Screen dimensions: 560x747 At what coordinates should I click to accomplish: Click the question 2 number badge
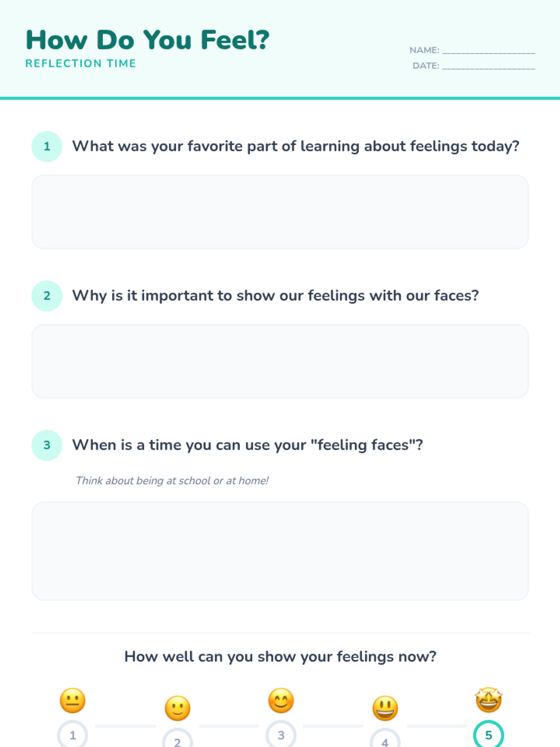[x=47, y=296]
